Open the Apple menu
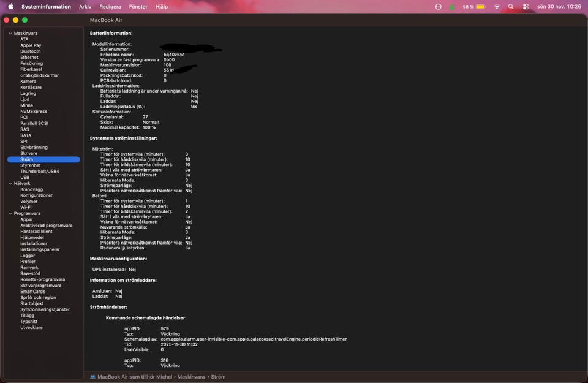This screenshot has height=383, width=588. [11, 6]
